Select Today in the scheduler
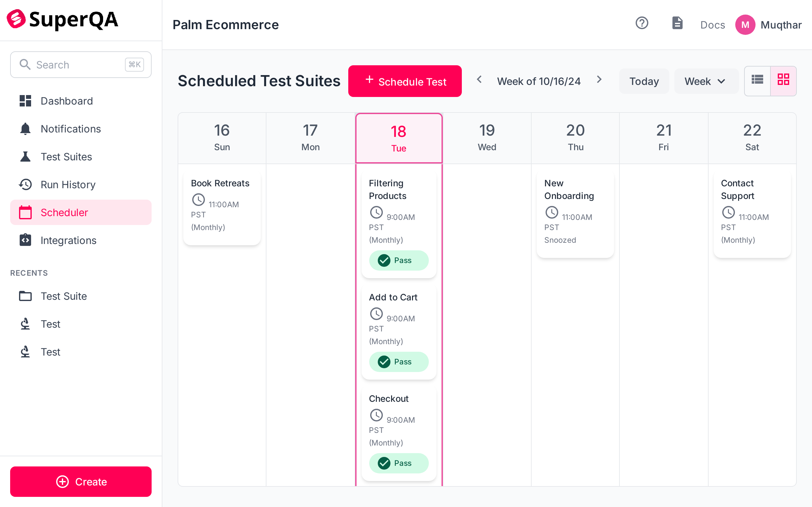 644,81
